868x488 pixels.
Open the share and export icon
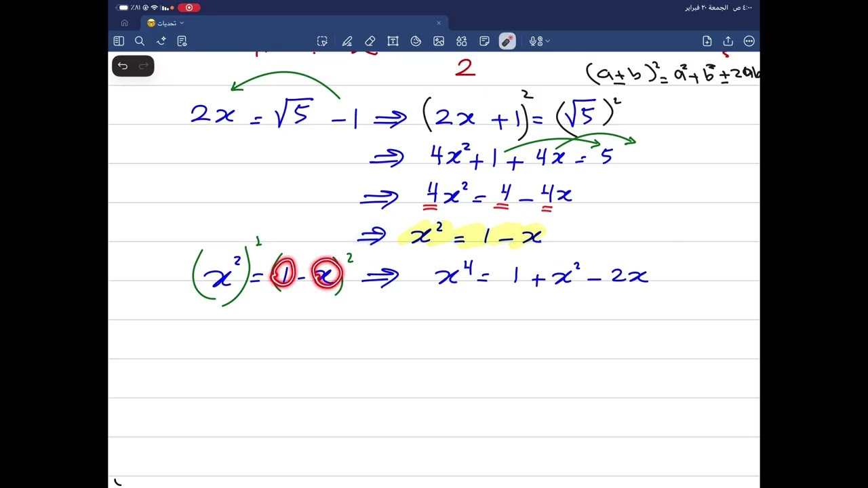coord(728,41)
